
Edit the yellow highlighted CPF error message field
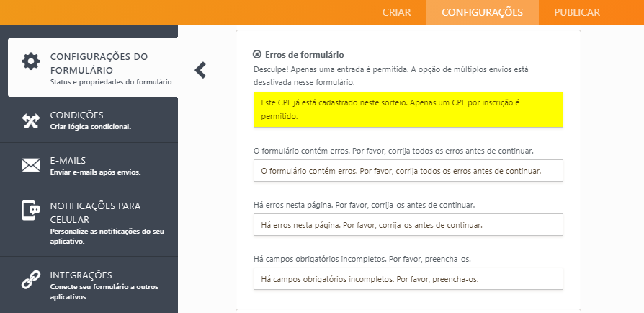pyautogui.click(x=408, y=110)
